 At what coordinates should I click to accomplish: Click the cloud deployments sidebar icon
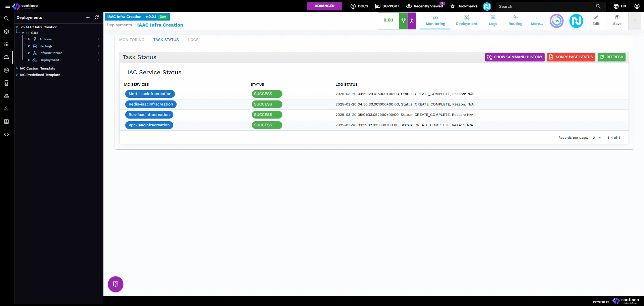click(x=6, y=57)
